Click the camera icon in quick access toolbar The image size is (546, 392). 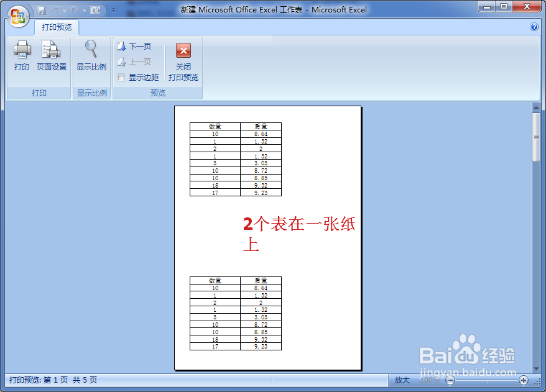pyautogui.click(x=95, y=11)
